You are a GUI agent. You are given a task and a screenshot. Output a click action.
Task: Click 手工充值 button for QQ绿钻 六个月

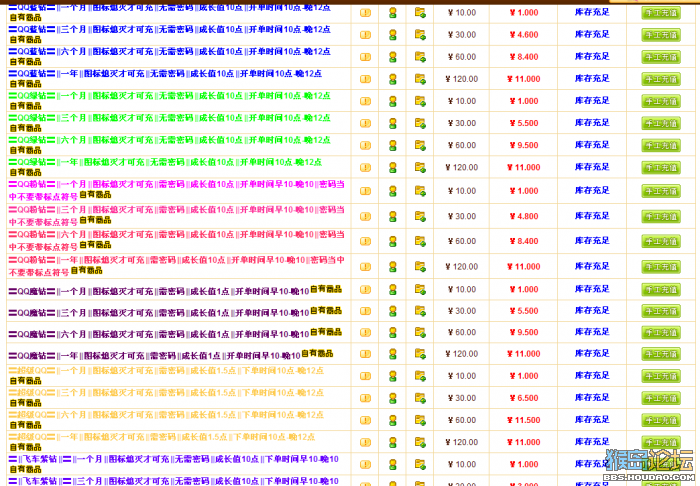point(661,145)
